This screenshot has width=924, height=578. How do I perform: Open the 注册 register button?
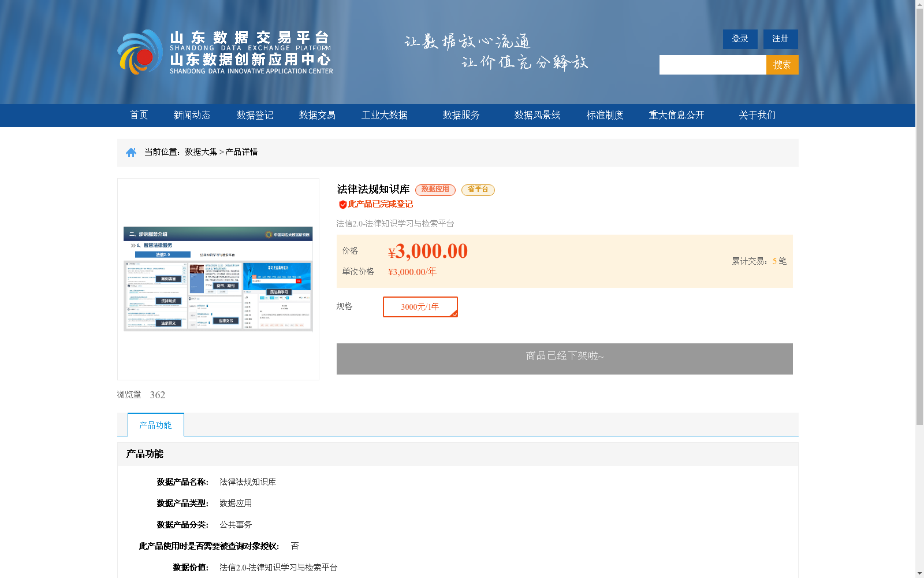pyautogui.click(x=780, y=39)
